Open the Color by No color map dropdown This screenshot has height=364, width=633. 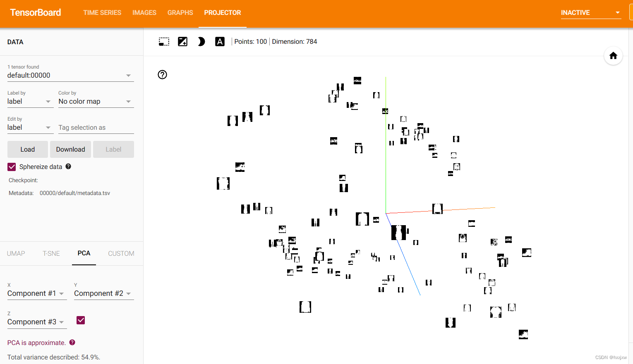[x=96, y=101]
